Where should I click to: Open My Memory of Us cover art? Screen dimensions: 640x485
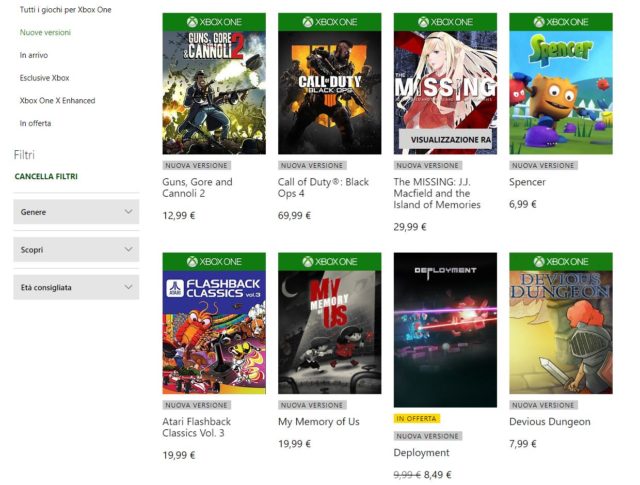click(x=329, y=332)
